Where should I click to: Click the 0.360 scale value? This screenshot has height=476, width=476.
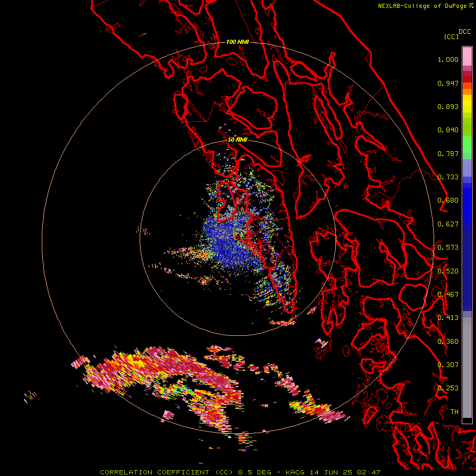(x=448, y=342)
